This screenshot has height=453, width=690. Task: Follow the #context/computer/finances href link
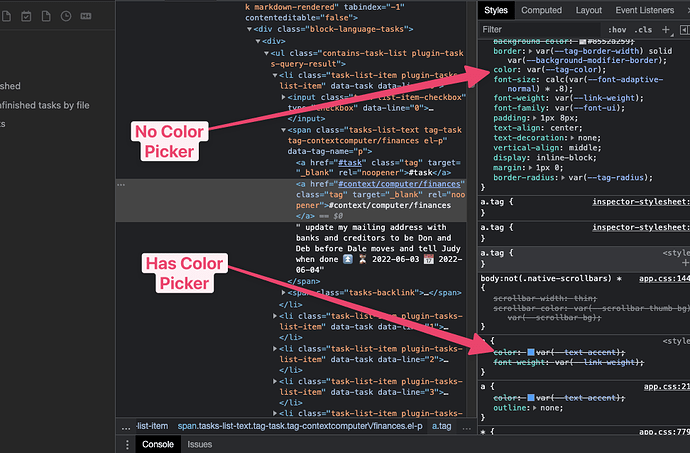(399, 184)
